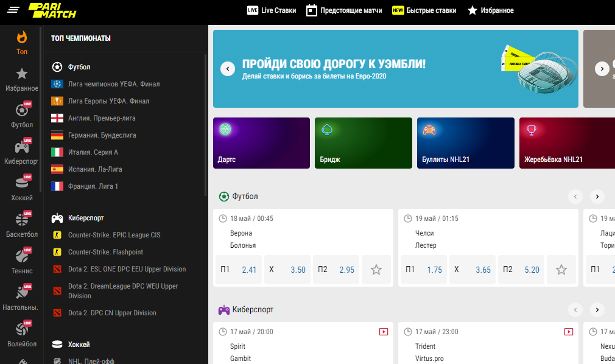Go to next promo banner
The width and height of the screenshot is (615, 364).
pyautogui.click(x=602, y=69)
